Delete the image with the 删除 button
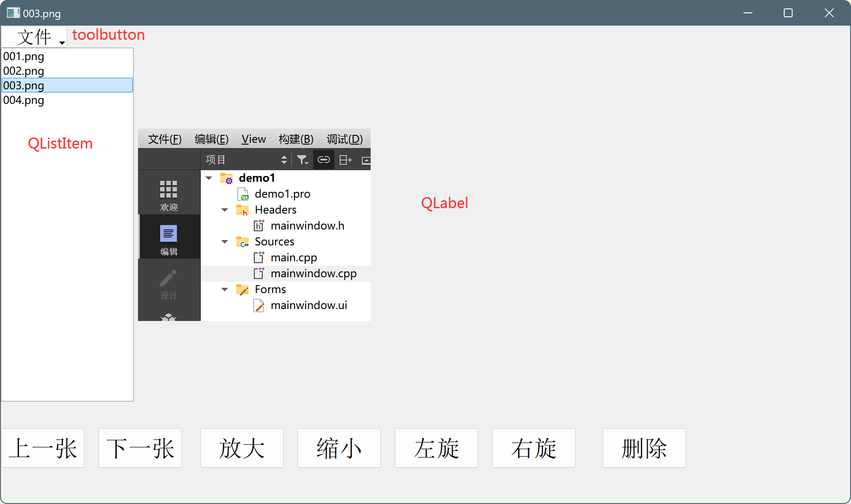The width and height of the screenshot is (851, 504). pyautogui.click(x=644, y=448)
